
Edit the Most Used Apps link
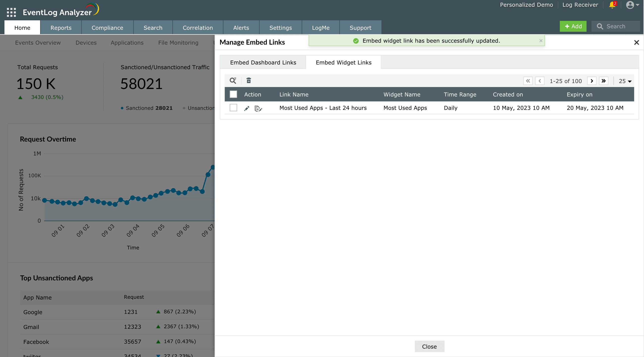[247, 108]
